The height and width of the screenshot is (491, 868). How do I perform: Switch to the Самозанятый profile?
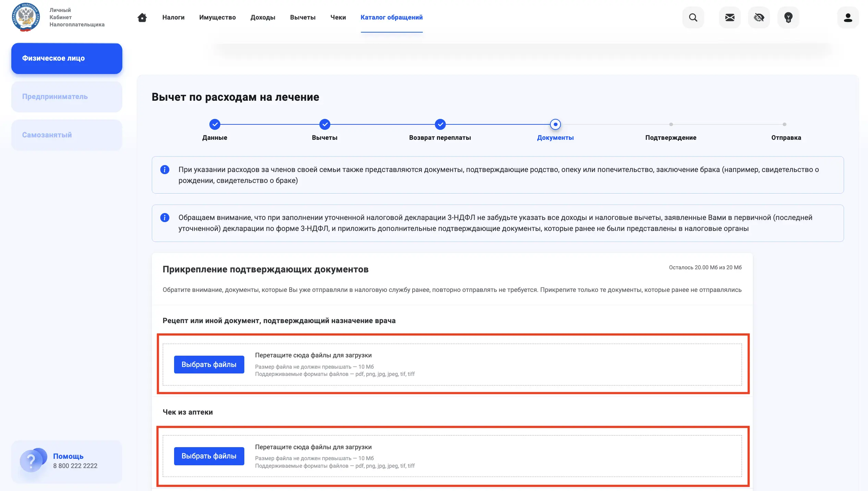click(67, 135)
